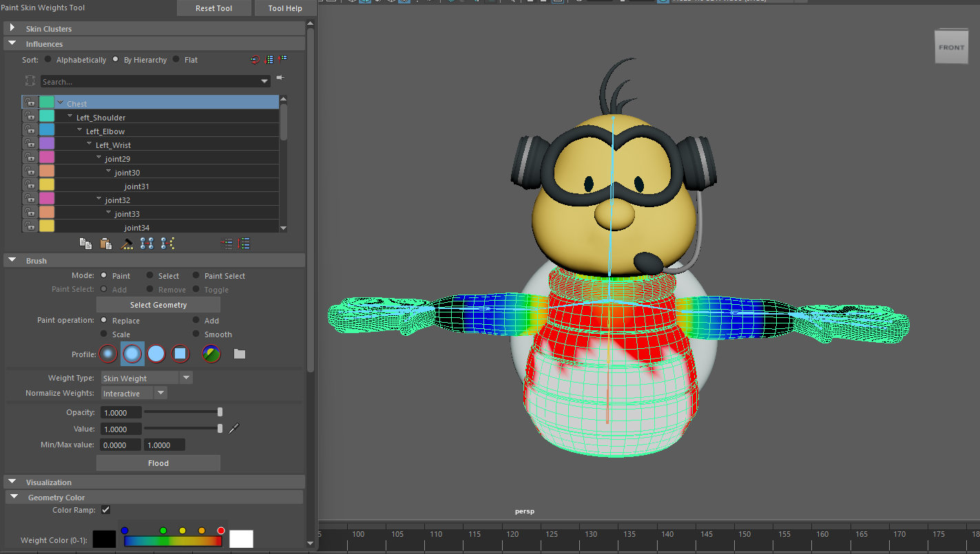
Task: Select the Left_Elbow influence
Action: click(105, 131)
